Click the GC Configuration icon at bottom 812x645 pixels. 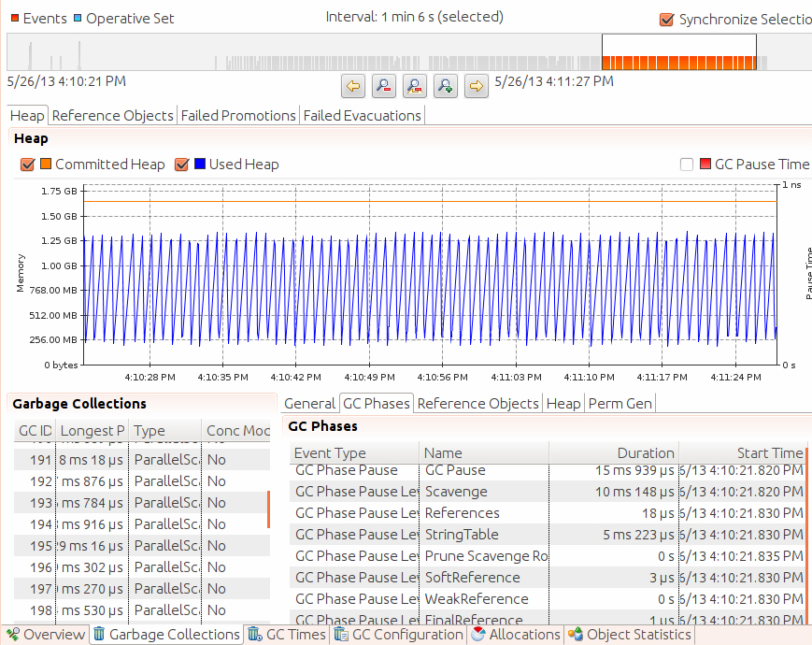pos(341,634)
